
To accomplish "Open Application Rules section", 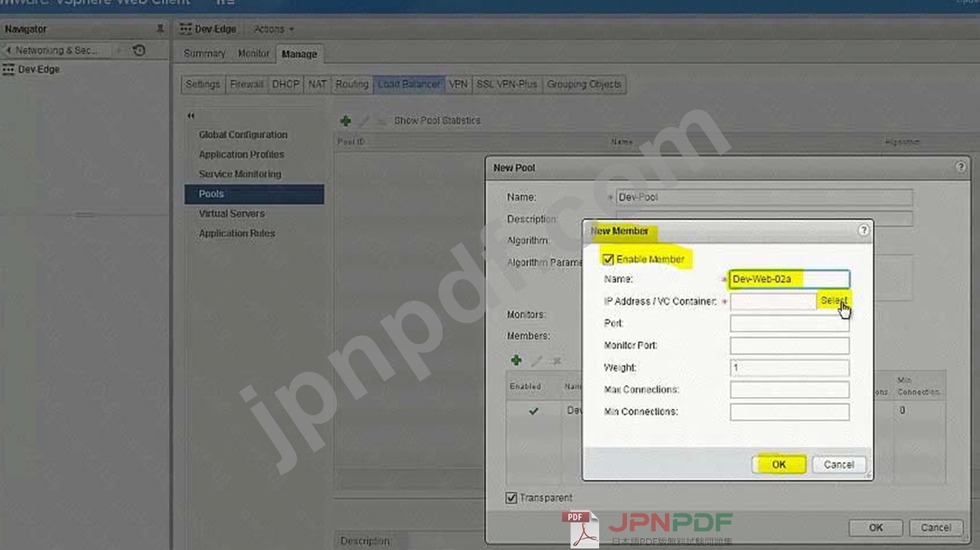I will click(237, 233).
